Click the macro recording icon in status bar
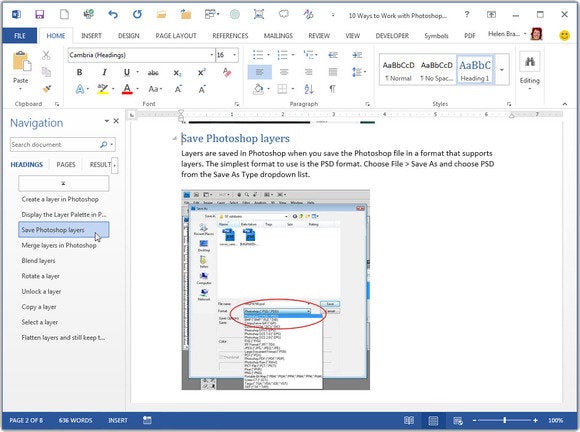580x432 pixels. point(147,420)
